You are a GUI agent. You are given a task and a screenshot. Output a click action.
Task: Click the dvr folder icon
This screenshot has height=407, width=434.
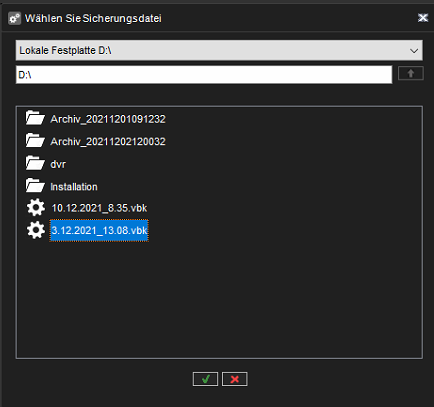pyautogui.click(x=35, y=163)
